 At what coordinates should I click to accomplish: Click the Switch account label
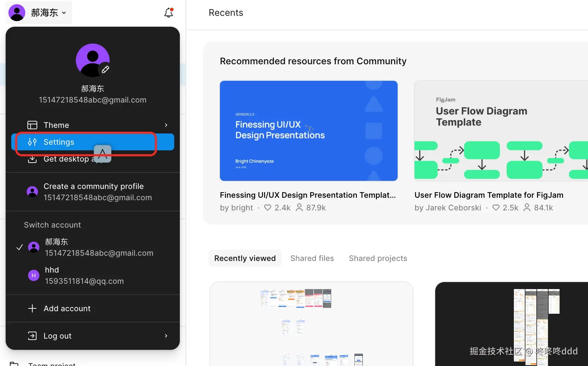click(52, 225)
